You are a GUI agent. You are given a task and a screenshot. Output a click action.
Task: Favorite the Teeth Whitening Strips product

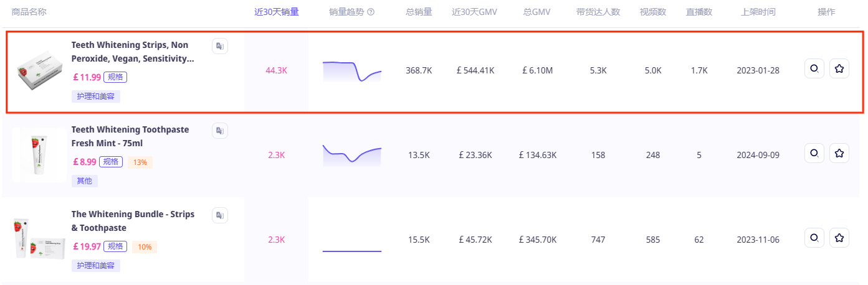(839, 69)
